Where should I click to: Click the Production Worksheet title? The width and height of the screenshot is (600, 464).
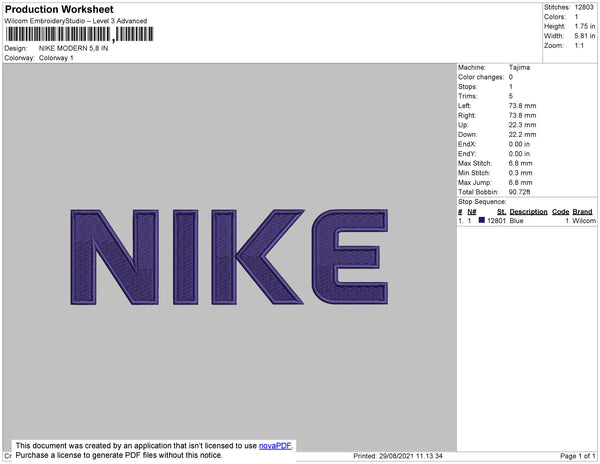click(x=59, y=10)
